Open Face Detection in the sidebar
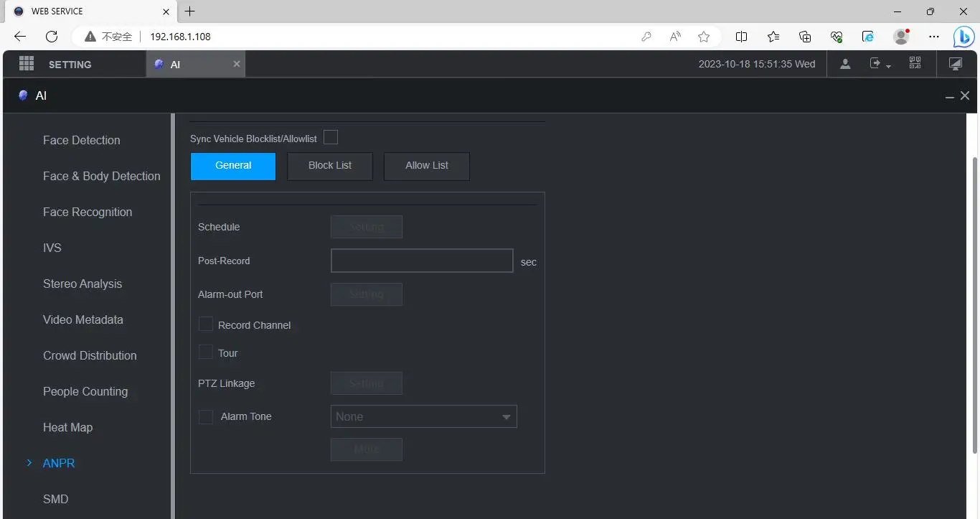This screenshot has height=519, width=980. pos(82,140)
